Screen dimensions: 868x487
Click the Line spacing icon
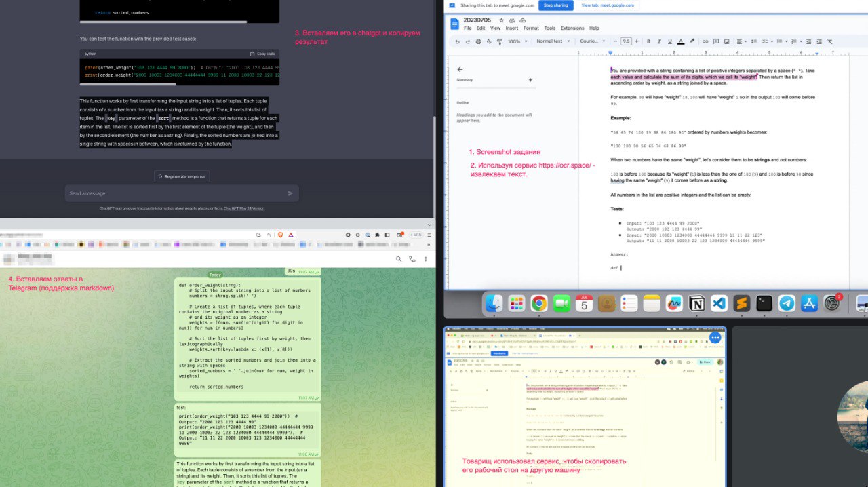click(754, 41)
